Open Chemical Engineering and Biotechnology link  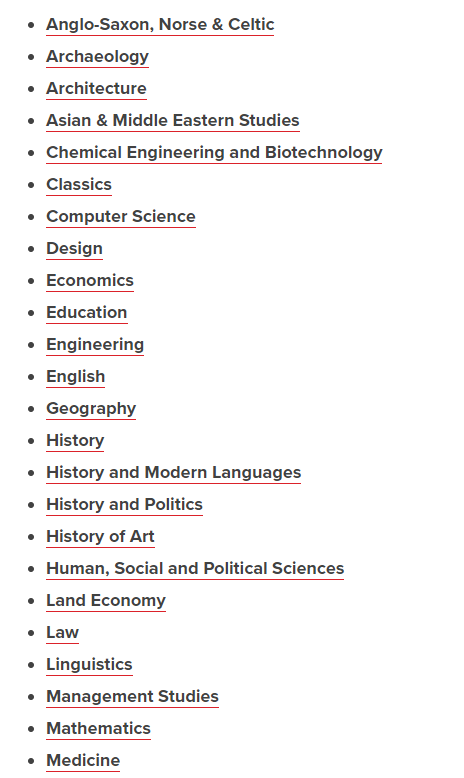214,152
